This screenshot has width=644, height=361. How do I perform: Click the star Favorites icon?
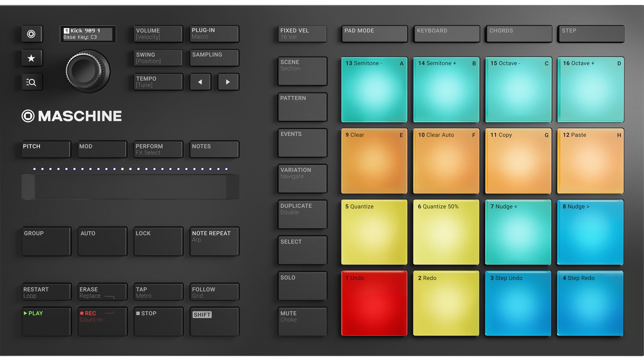31,58
